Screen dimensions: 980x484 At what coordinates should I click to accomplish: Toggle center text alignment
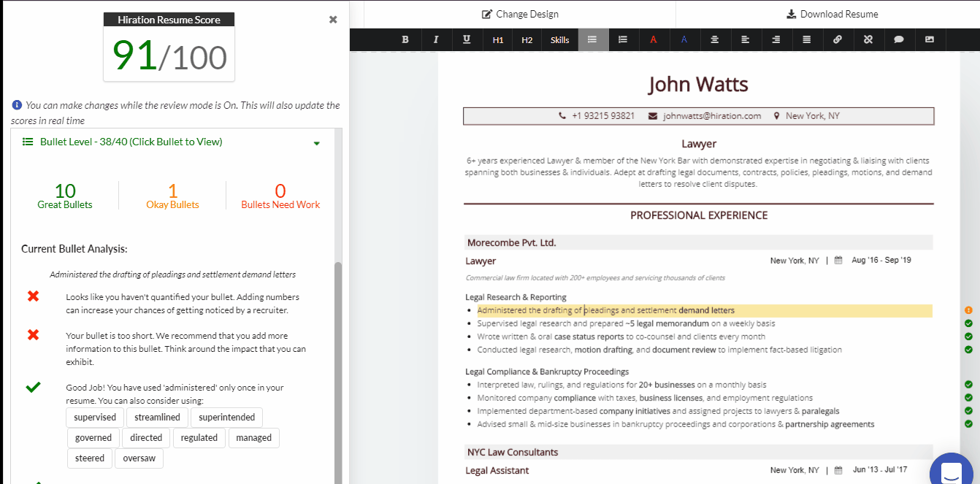714,40
